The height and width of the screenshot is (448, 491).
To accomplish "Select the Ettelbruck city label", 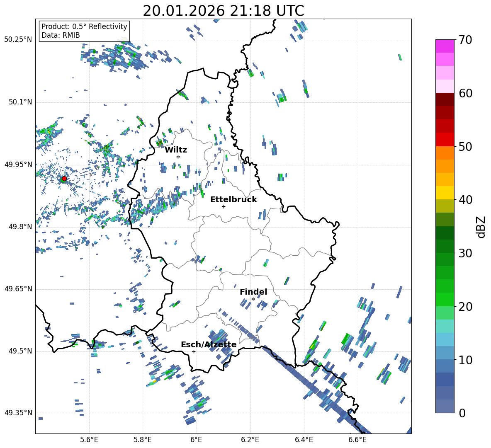I will [x=233, y=200].
